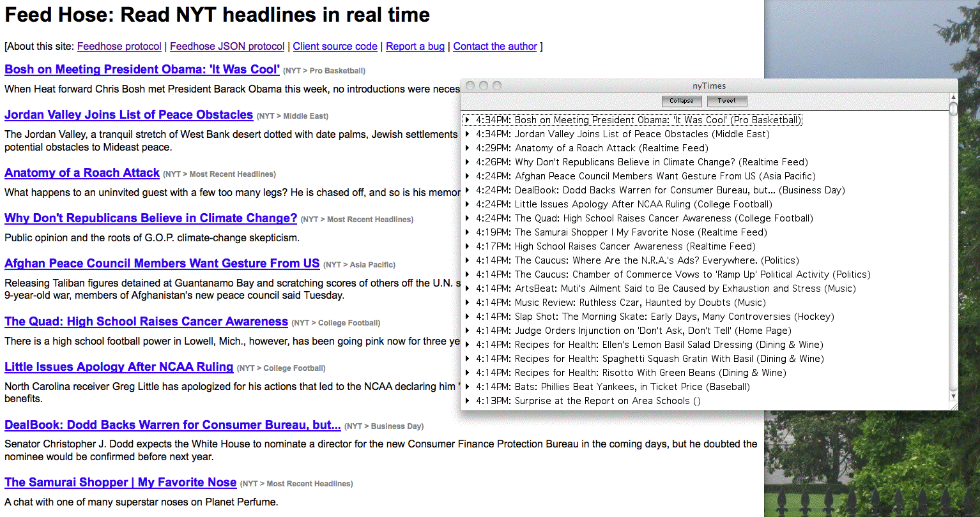This screenshot has width=980, height=517.
Task: Follow the Client source code link
Action: click(335, 46)
